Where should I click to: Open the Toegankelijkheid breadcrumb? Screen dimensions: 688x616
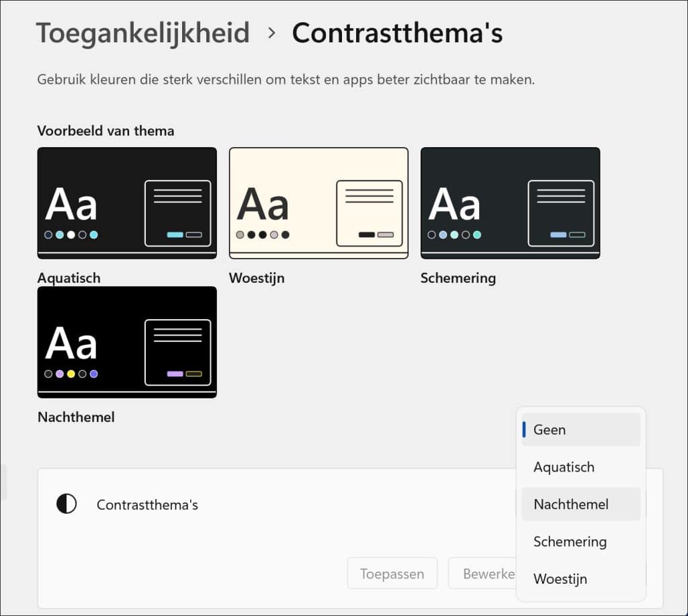coord(143,32)
